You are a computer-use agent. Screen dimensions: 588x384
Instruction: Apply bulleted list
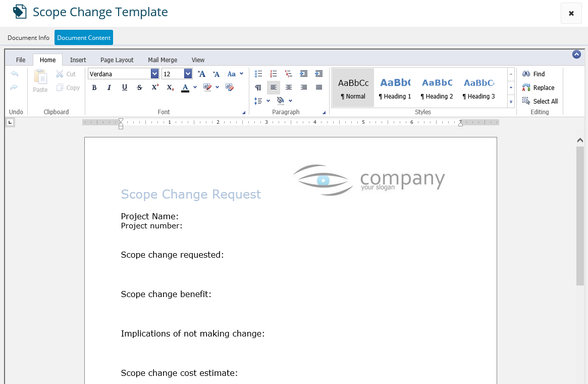[258, 74]
